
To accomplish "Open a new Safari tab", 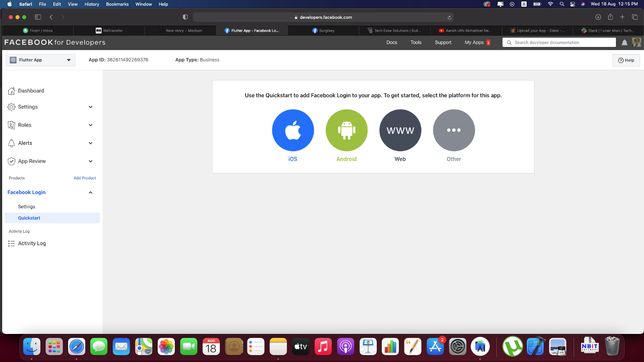I will (x=622, y=17).
